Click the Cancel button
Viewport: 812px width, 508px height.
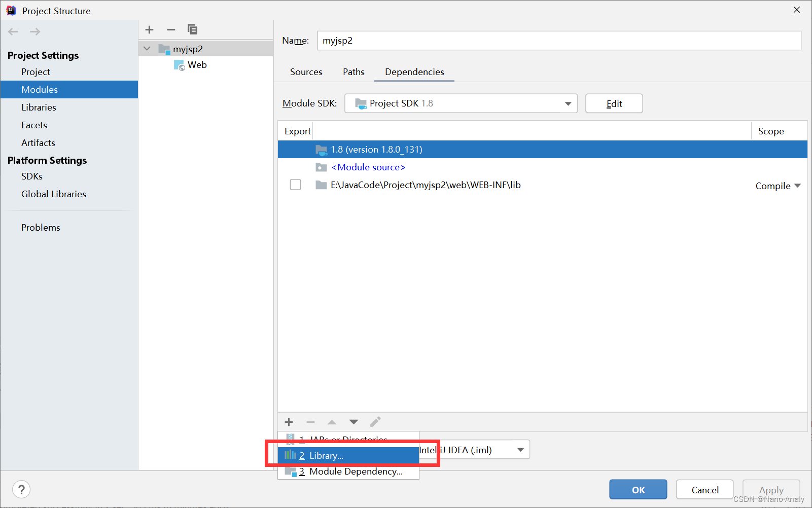[705, 490]
